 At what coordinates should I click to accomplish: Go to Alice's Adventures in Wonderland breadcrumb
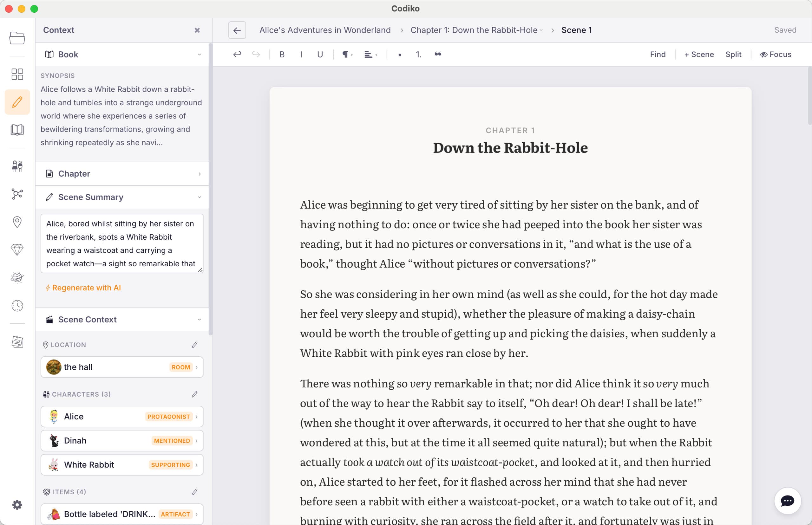(325, 30)
